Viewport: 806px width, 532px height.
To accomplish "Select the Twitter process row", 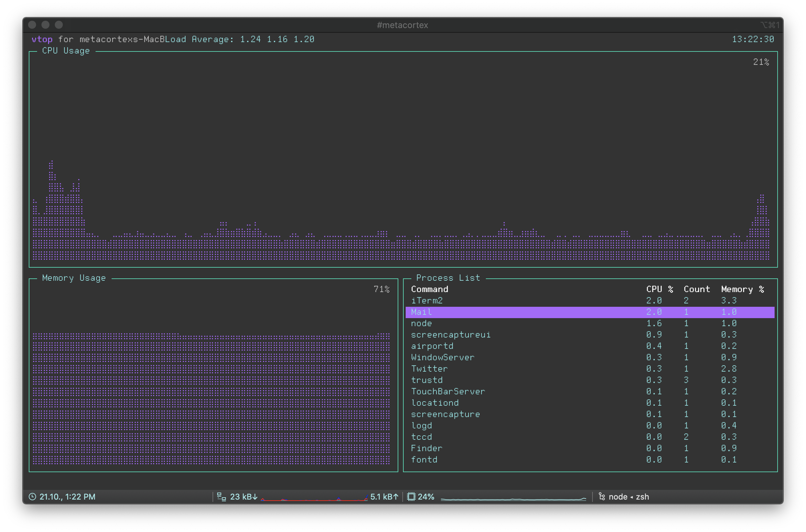I will coord(590,369).
